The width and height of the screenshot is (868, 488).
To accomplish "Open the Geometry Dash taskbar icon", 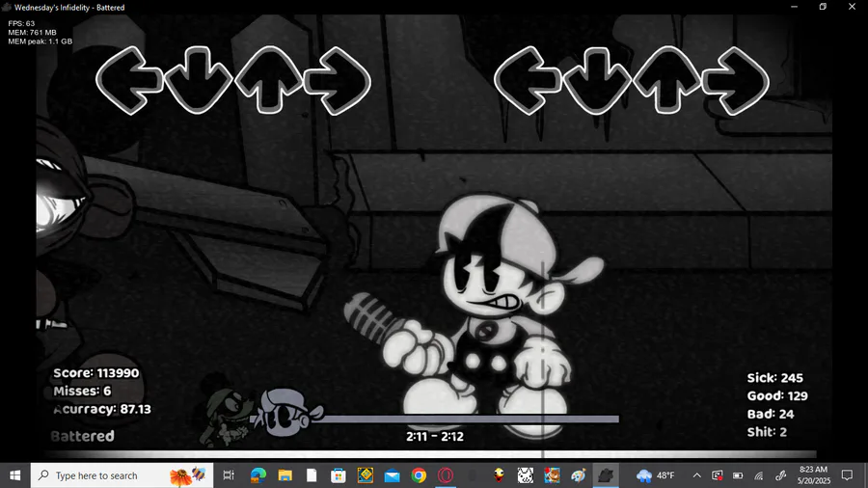I will tap(366, 475).
